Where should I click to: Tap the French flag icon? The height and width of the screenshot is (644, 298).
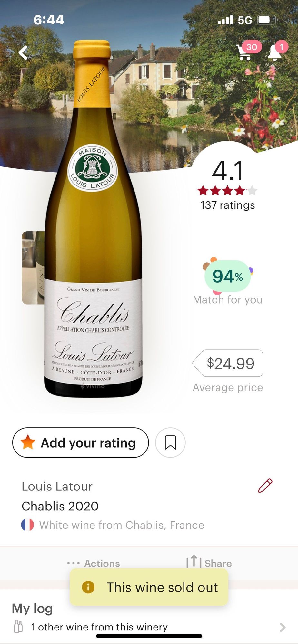pos(27,525)
